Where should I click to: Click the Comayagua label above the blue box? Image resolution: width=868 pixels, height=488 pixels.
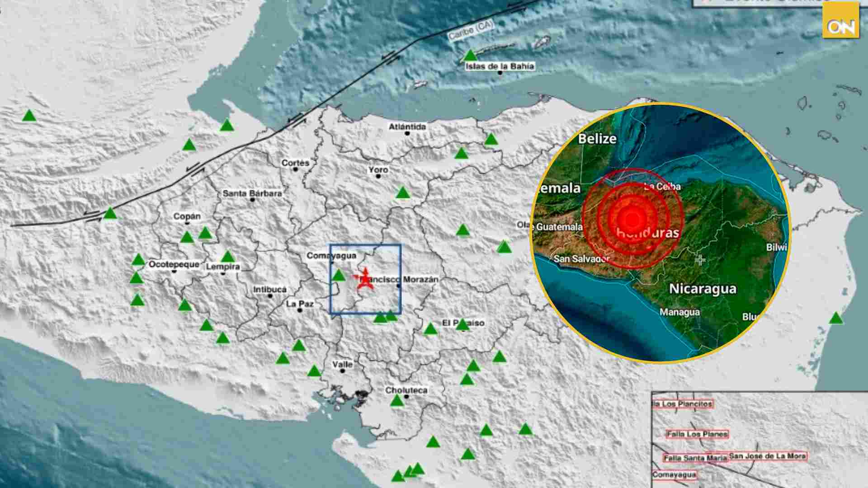click(x=331, y=256)
